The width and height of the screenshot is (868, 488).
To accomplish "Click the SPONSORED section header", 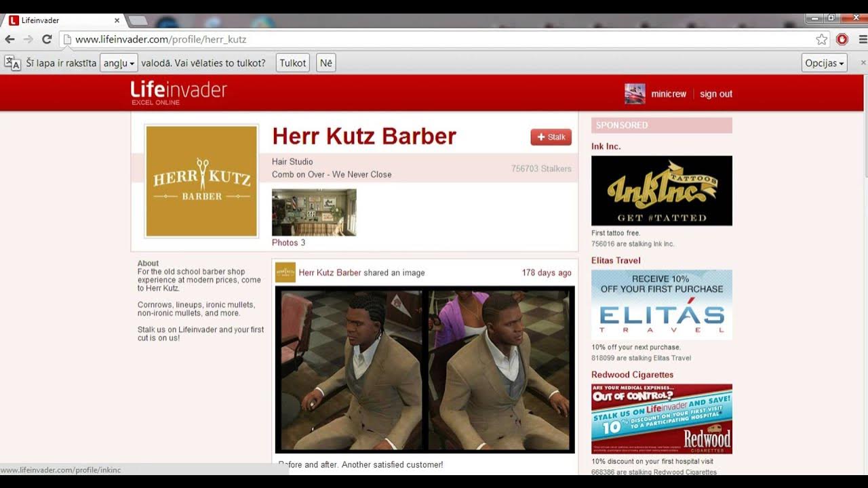I will (x=662, y=125).
